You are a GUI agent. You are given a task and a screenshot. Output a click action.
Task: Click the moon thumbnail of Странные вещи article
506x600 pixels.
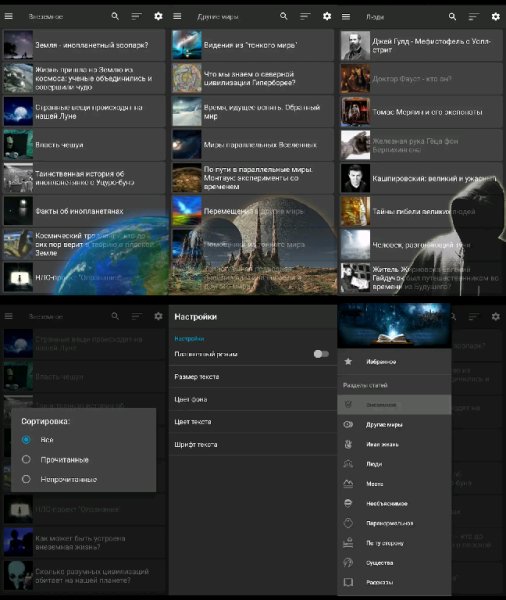(x=18, y=111)
